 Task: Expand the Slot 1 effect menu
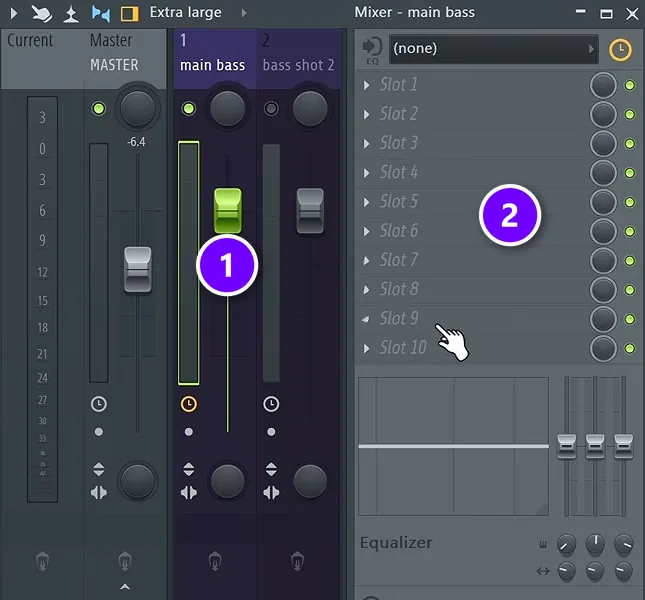366,85
